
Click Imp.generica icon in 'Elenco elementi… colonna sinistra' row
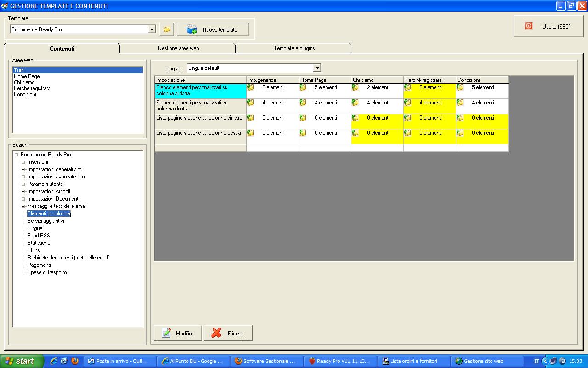pos(250,87)
